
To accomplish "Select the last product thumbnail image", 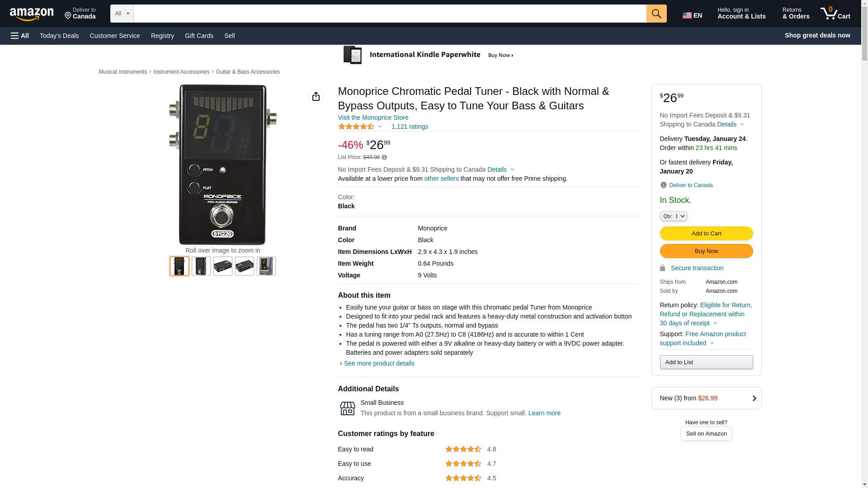I will tap(266, 266).
